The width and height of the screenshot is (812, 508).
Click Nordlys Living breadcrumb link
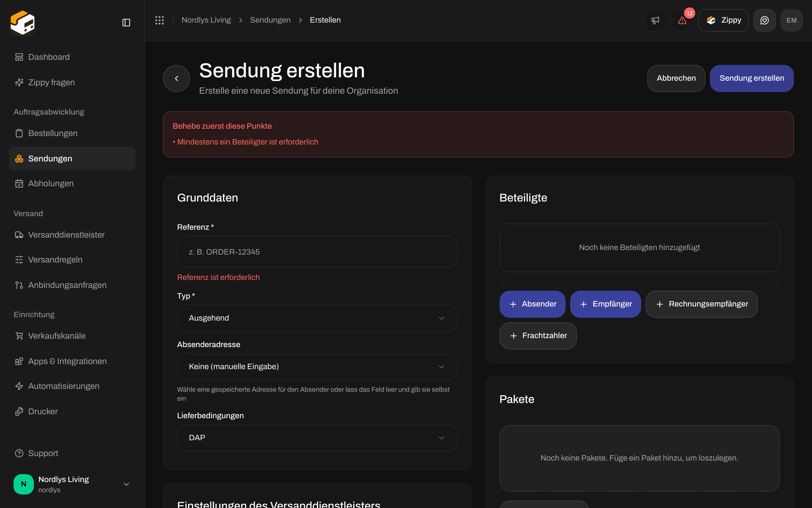click(x=206, y=20)
